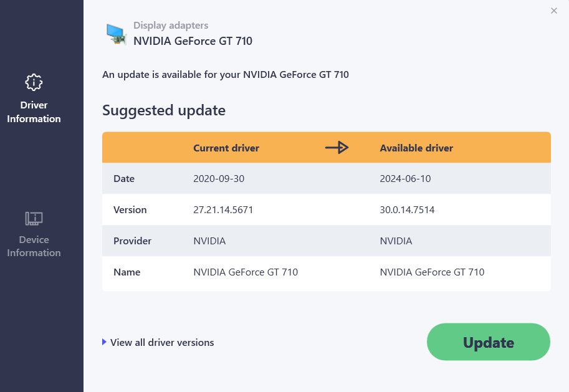
Task: Open the Driver Information tab label
Action: (x=34, y=112)
